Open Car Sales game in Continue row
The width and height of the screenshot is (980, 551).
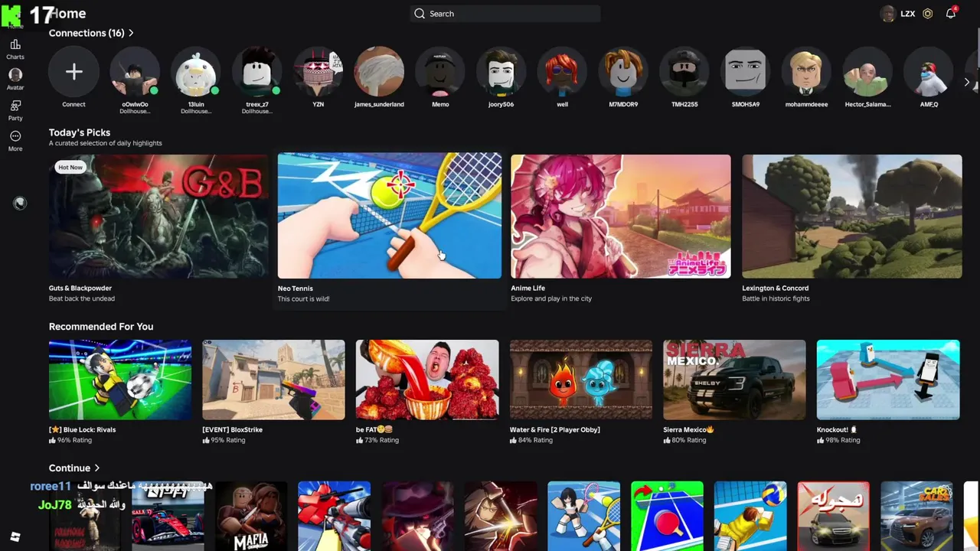[x=916, y=516]
